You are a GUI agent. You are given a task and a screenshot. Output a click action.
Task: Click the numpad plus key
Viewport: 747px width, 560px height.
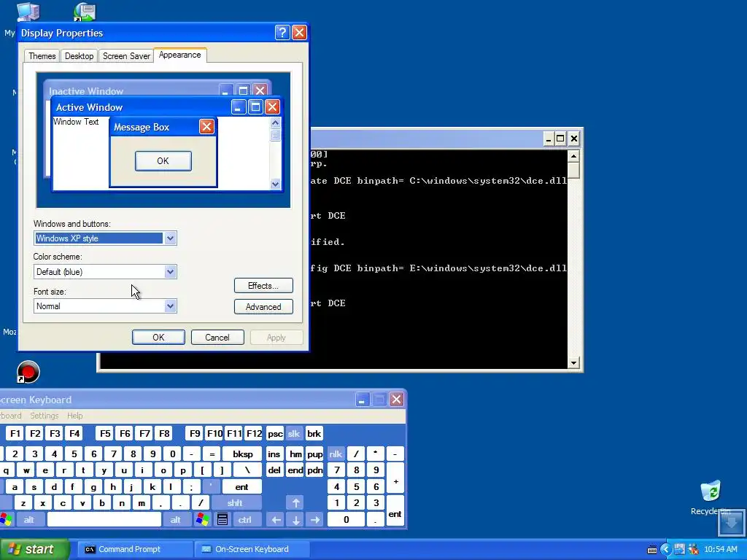pos(395,479)
